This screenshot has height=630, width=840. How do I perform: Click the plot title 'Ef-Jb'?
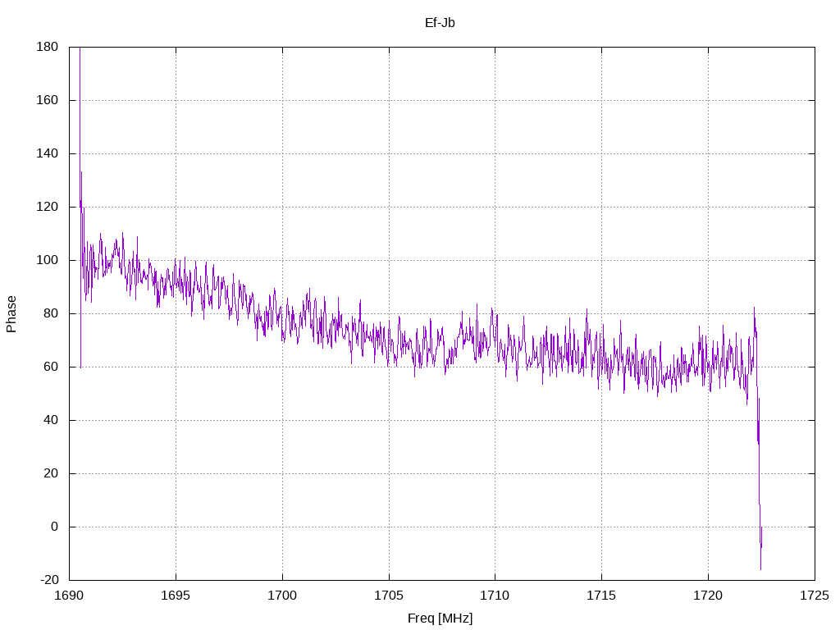pos(440,23)
